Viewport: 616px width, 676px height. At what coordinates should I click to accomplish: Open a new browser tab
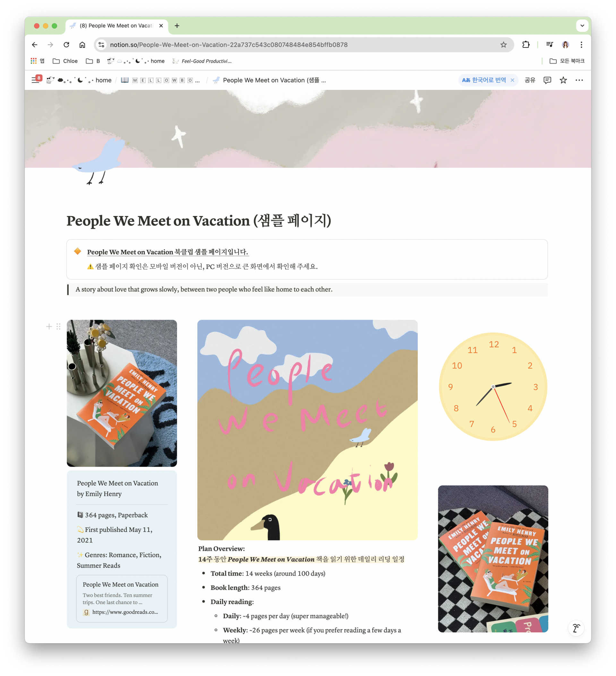[x=177, y=25]
